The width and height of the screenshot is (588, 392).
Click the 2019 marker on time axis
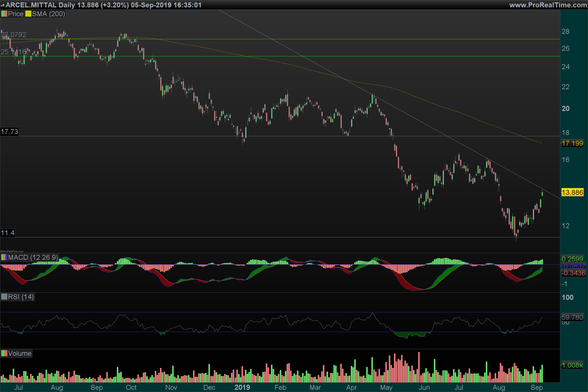[x=242, y=387]
